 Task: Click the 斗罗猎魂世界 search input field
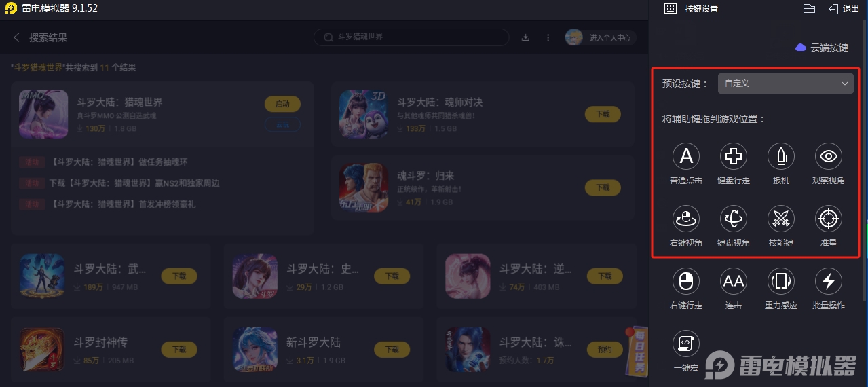(x=411, y=37)
